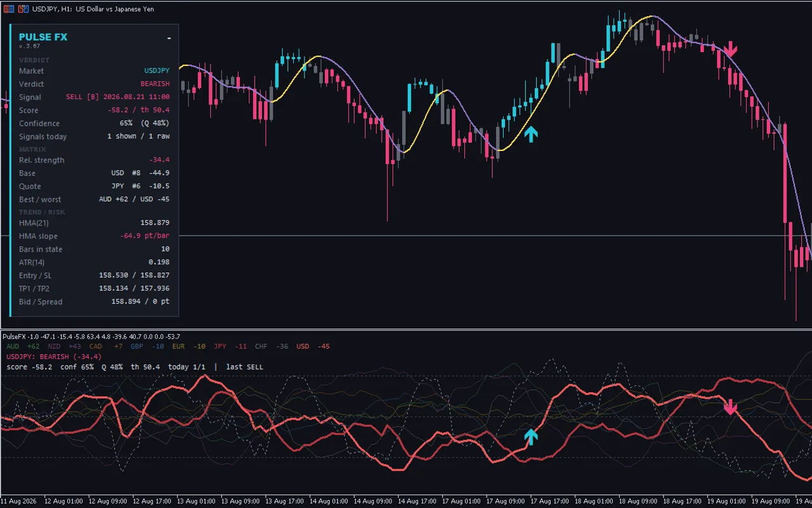Click the USD -45 strength label in subwindow

click(313, 347)
